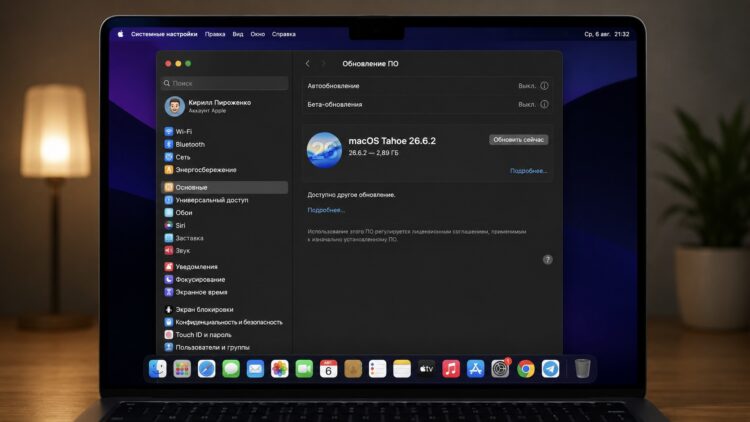Show info for Автообновление
The height and width of the screenshot is (422, 750).
tap(544, 86)
